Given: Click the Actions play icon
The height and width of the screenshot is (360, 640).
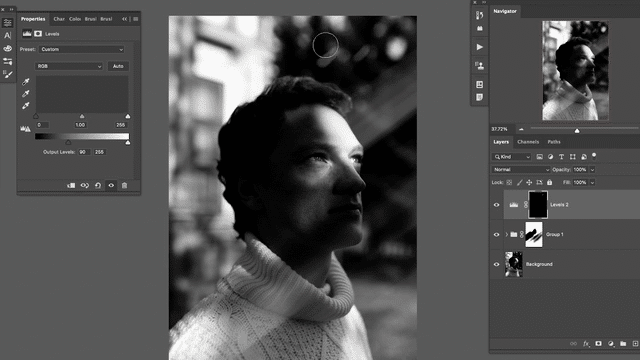Looking at the screenshot, I should [x=480, y=47].
